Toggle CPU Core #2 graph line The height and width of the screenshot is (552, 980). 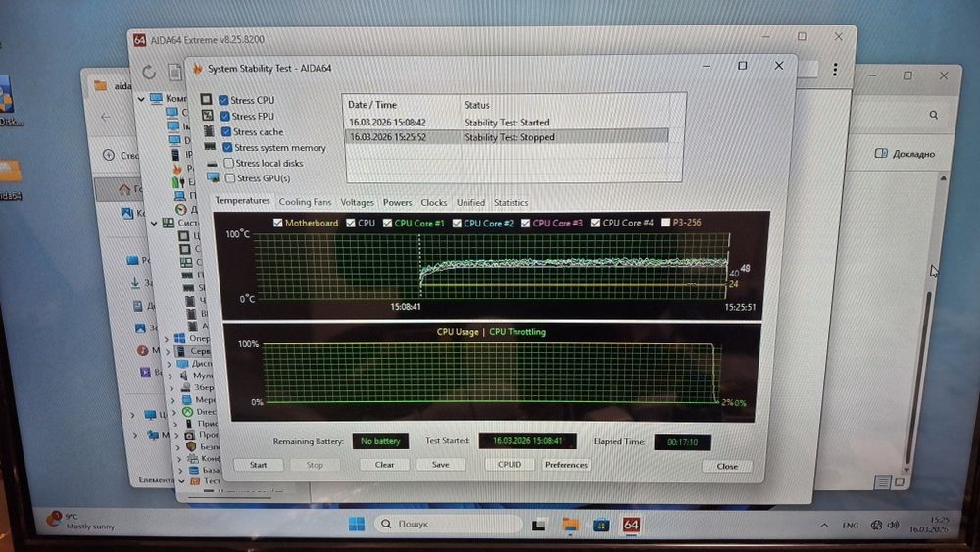[457, 223]
